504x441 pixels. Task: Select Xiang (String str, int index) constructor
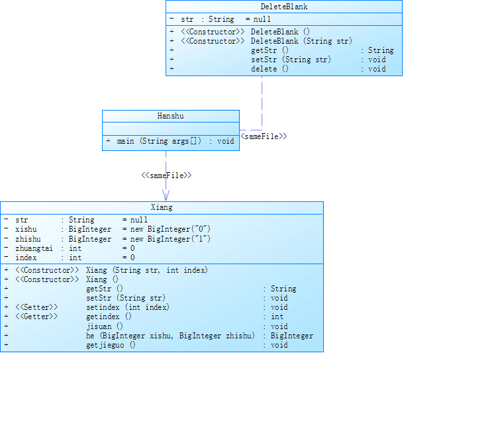(106, 270)
